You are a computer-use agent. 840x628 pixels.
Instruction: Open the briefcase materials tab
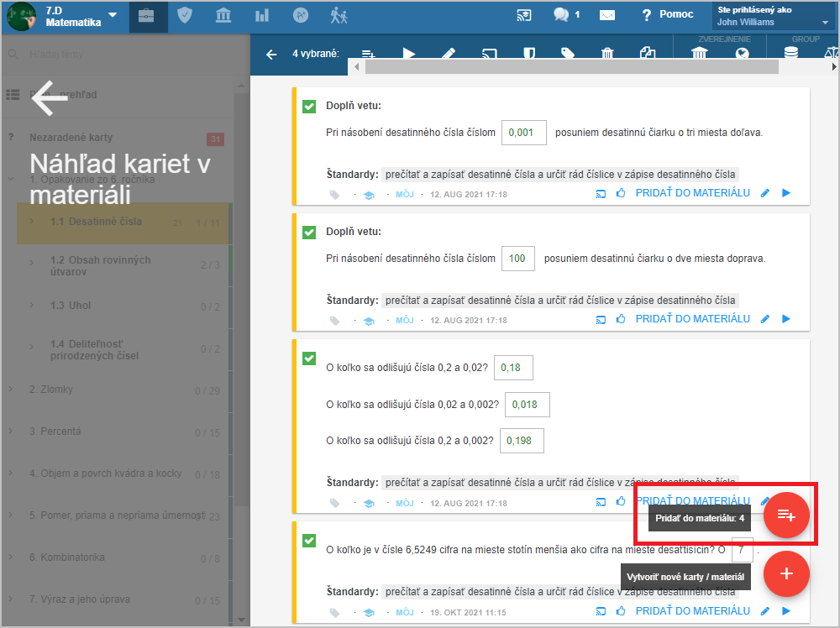click(x=148, y=16)
